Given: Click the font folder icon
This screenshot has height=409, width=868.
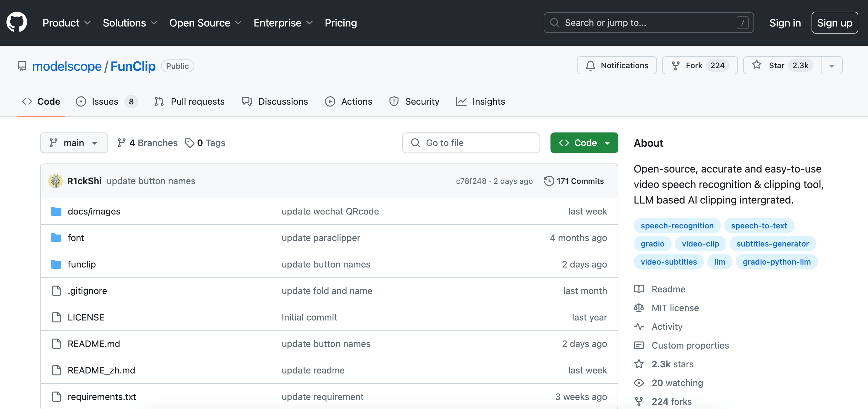Looking at the screenshot, I should point(56,238).
